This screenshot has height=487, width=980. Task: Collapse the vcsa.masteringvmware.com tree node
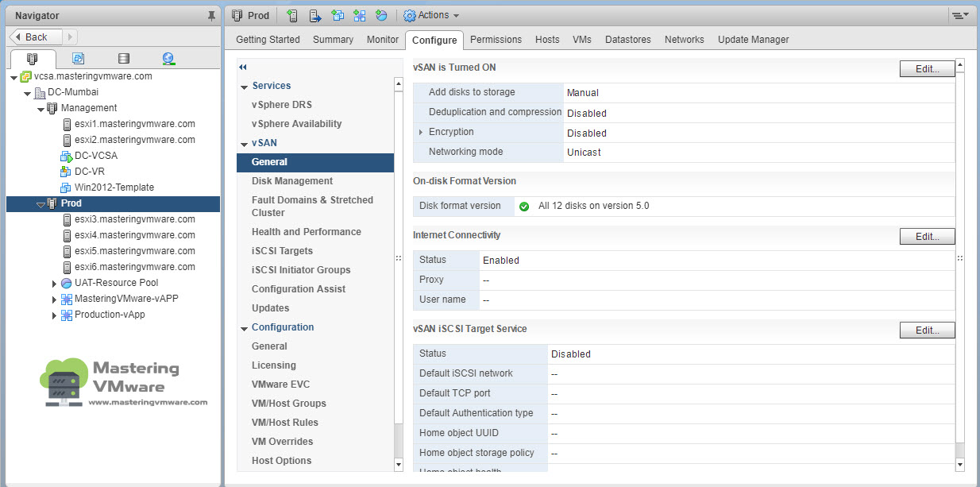click(x=14, y=78)
